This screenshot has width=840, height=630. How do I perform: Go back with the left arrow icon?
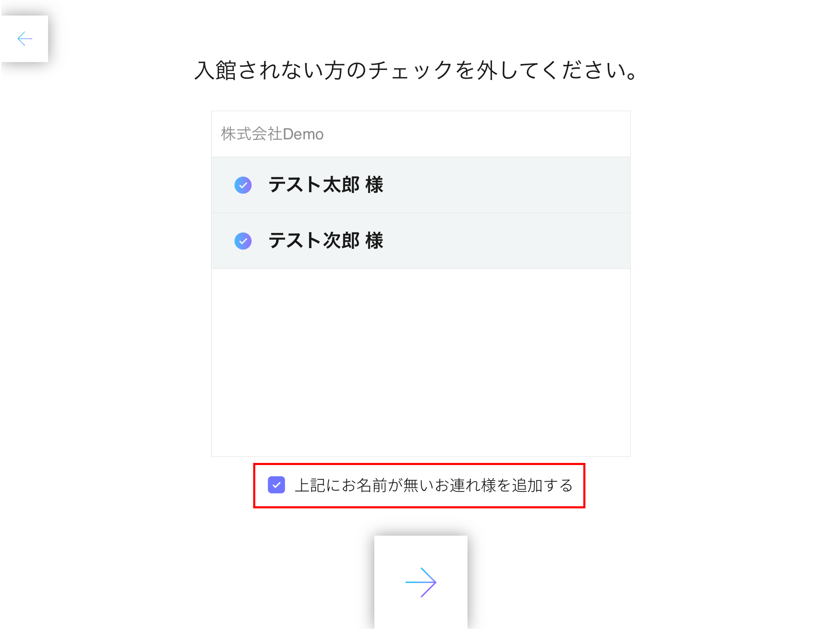25,39
